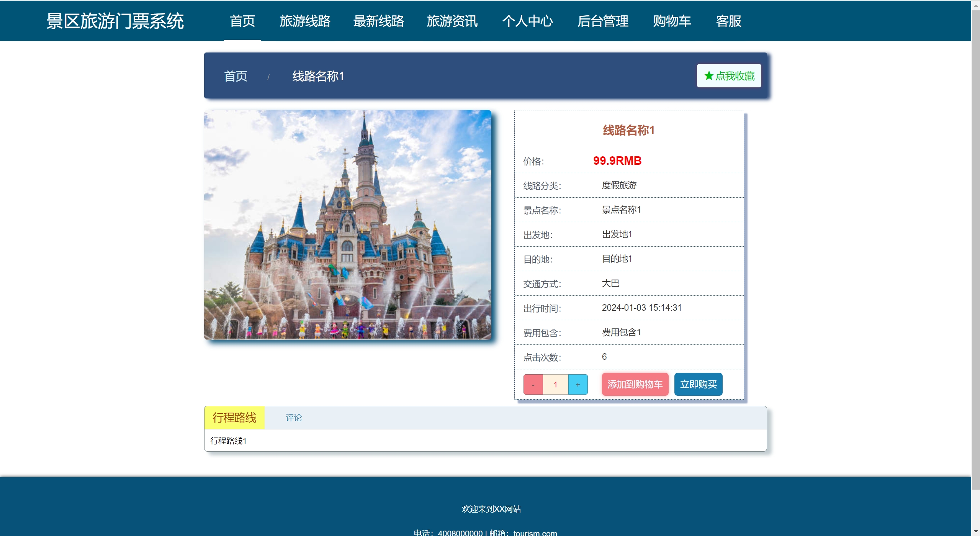Select the 行程路线 itinerary tab
The width and height of the screenshot is (980, 536).
(234, 418)
